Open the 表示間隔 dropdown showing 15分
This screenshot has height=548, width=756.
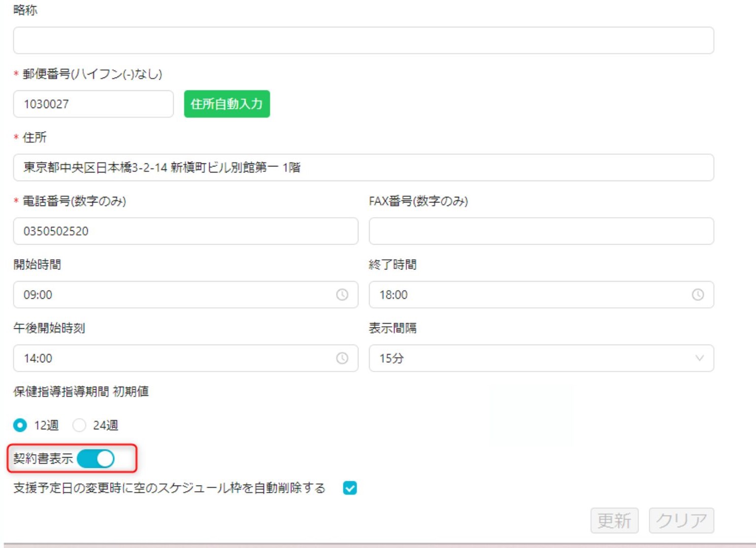tap(533, 358)
